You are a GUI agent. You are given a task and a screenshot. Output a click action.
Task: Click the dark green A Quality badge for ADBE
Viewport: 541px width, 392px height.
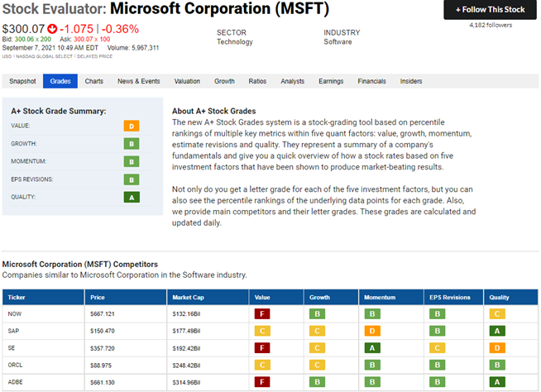[x=497, y=382]
